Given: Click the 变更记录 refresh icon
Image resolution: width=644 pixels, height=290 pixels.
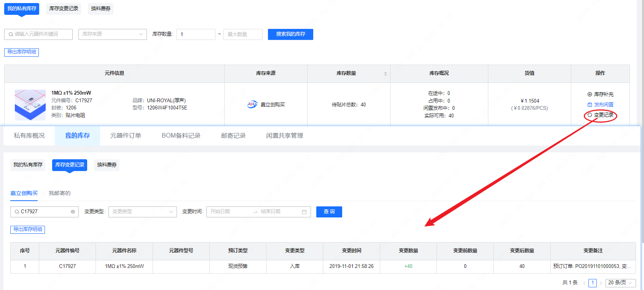Looking at the screenshot, I should [590, 115].
